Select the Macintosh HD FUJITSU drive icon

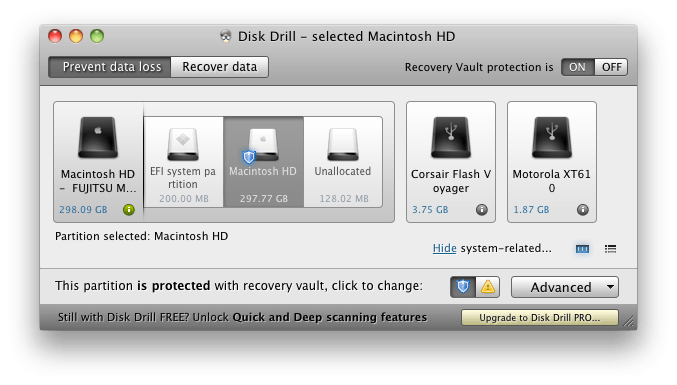click(98, 137)
